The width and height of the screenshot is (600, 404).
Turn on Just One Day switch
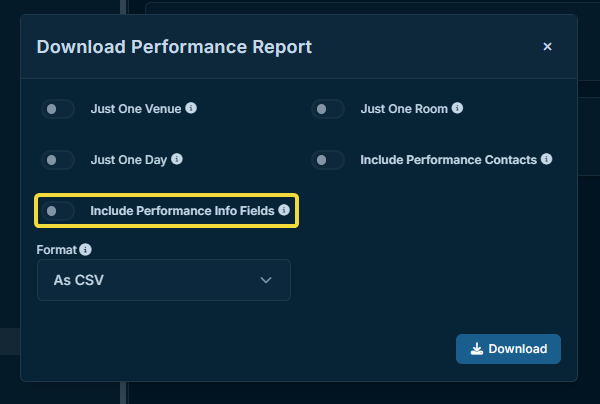pyautogui.click(x=58, y=160)
